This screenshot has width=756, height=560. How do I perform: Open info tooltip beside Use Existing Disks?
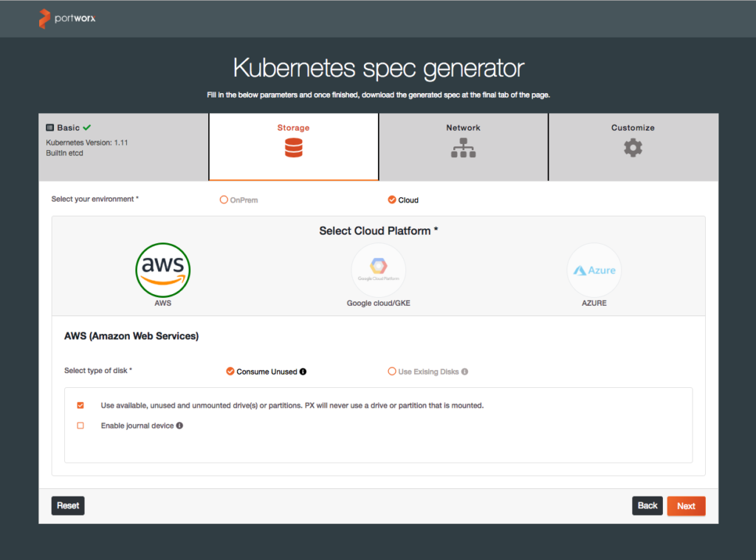464,372
